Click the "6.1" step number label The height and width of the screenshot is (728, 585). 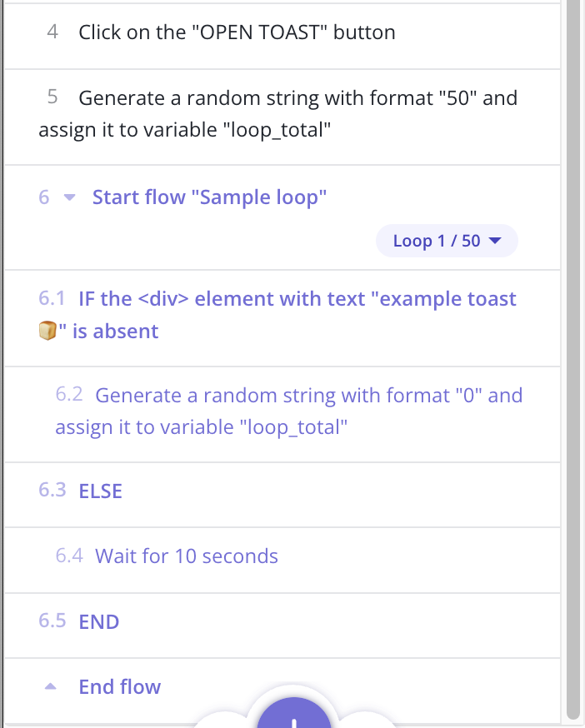pos(53,298)
